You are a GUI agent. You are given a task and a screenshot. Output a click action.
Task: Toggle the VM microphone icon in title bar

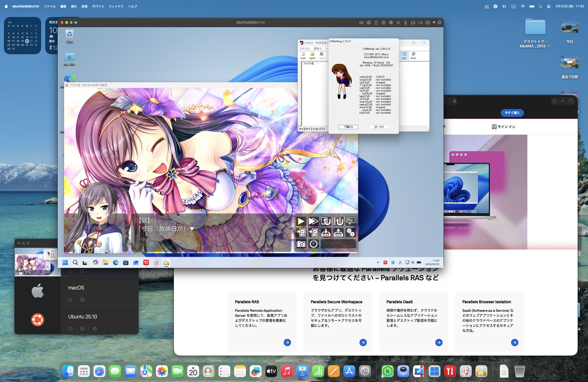click(x=405, y=22)
